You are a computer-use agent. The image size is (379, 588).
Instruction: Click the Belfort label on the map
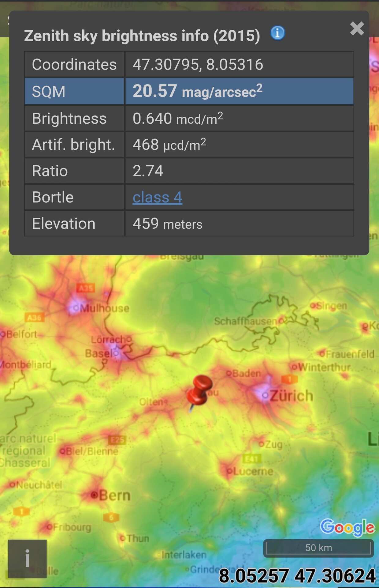click(21, 334)
